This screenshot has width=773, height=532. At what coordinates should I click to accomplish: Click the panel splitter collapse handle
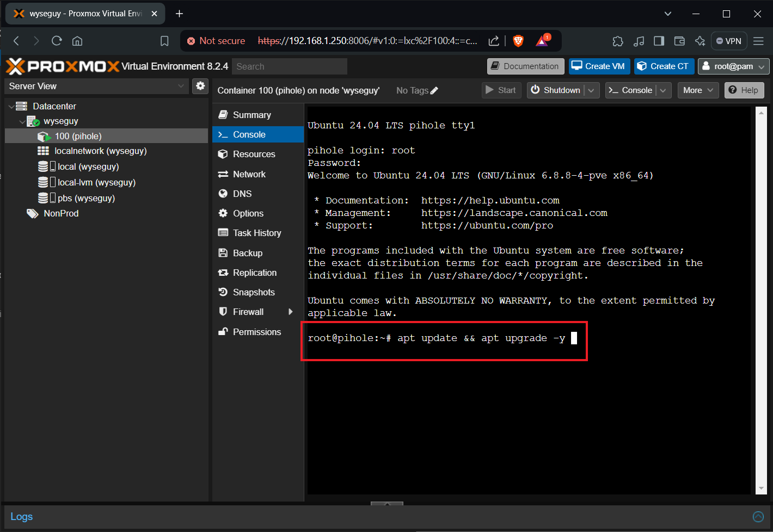pos(387,504)
